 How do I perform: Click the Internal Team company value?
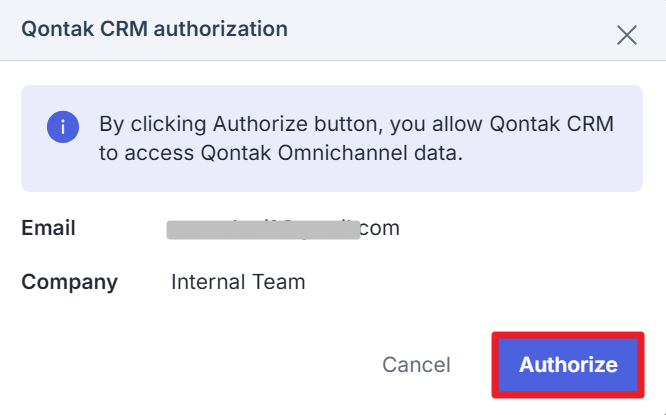point(238,282)
